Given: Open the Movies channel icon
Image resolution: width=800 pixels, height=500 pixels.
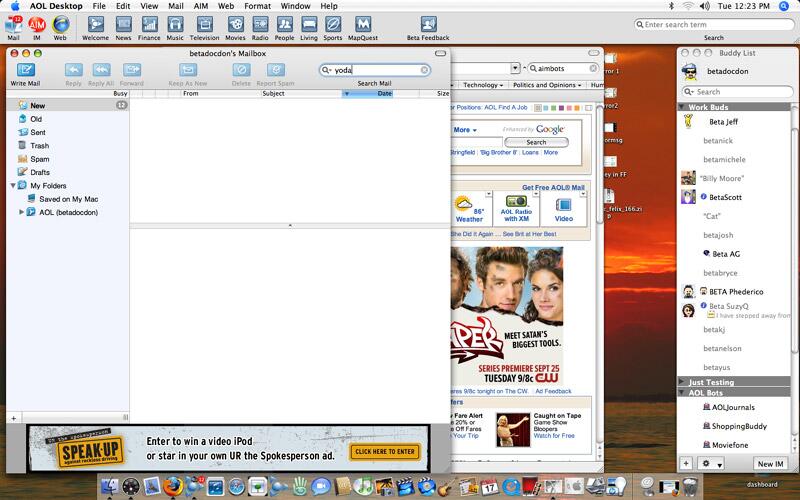Looking at the screenshot, I should 235,26.
